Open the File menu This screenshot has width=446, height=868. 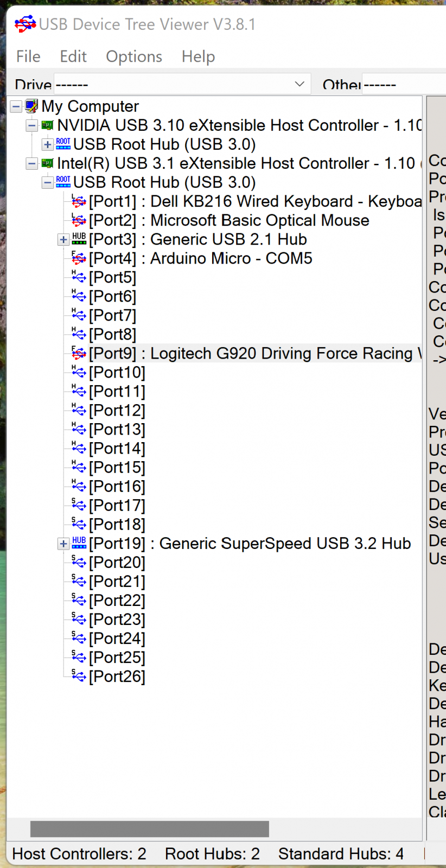click(28, 56)
